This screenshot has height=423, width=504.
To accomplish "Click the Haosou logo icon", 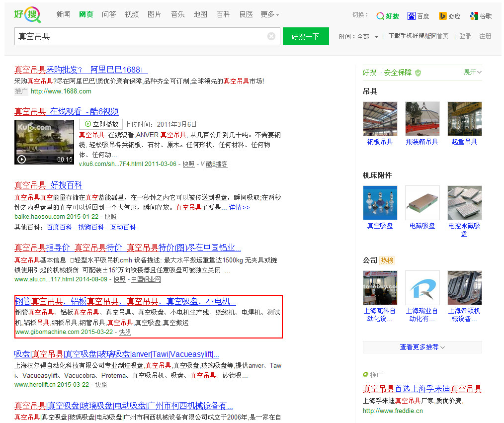I will point(27,14).
